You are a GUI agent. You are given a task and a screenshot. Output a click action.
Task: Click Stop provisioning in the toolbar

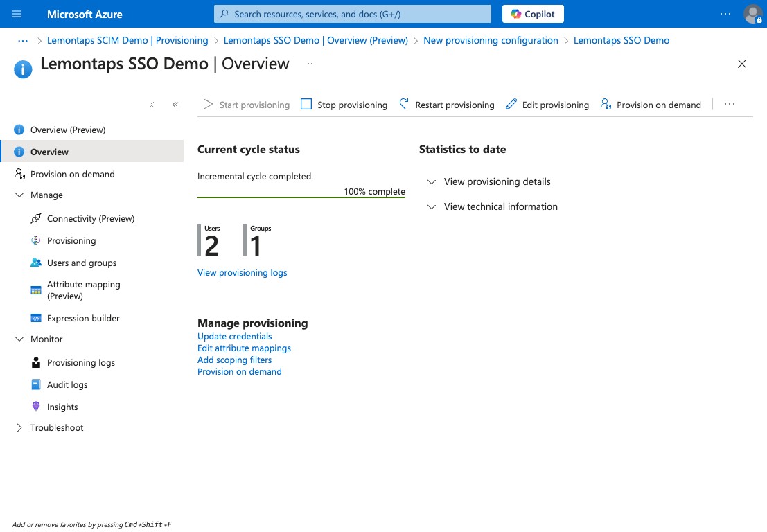(x=344, y=105)
